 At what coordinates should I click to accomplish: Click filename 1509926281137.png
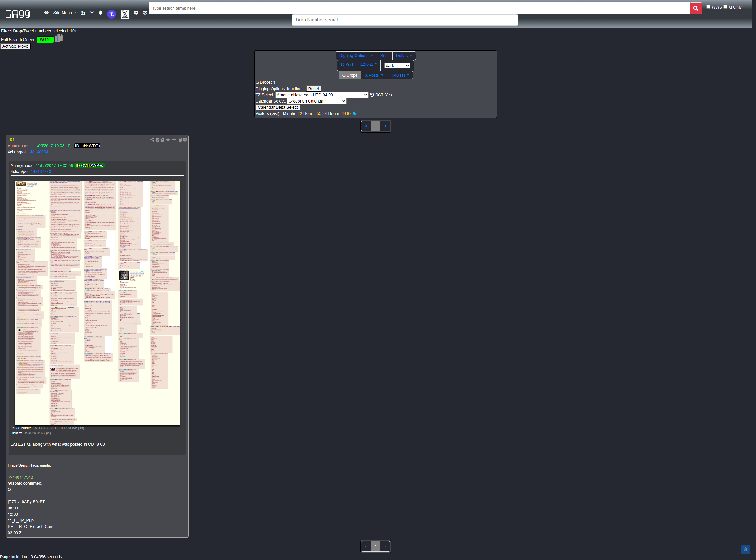point(38,433)
